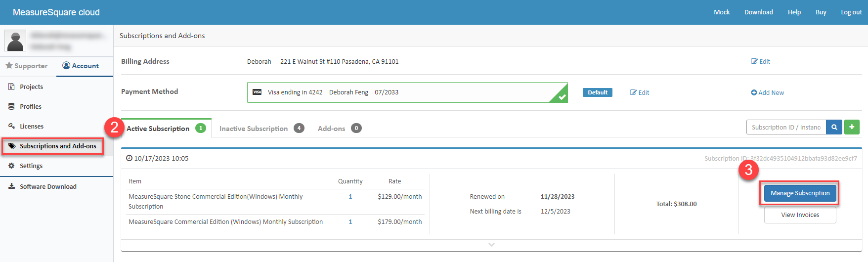This screenshot has width=868, height=262.
Task: Click the Licenses key icon
Action: (x=11, y=126)
